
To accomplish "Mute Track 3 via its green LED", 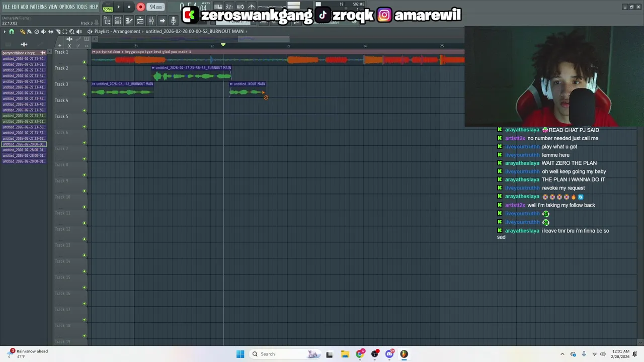I will (x=84, y=95).
